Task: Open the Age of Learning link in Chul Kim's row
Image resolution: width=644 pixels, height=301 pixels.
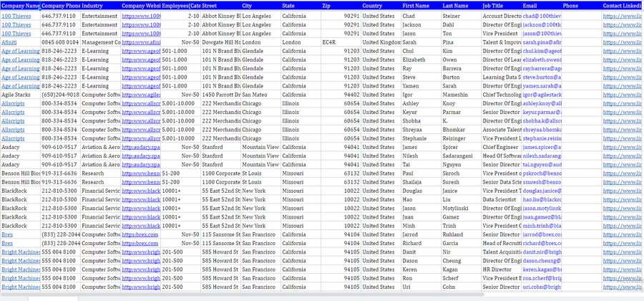Action: (x=21, y=51)
